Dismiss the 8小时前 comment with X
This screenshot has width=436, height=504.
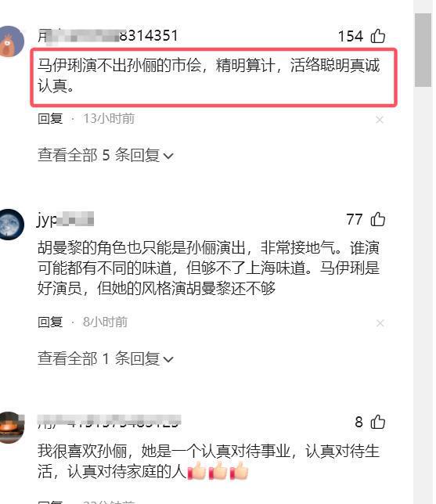tap(380, 323)
